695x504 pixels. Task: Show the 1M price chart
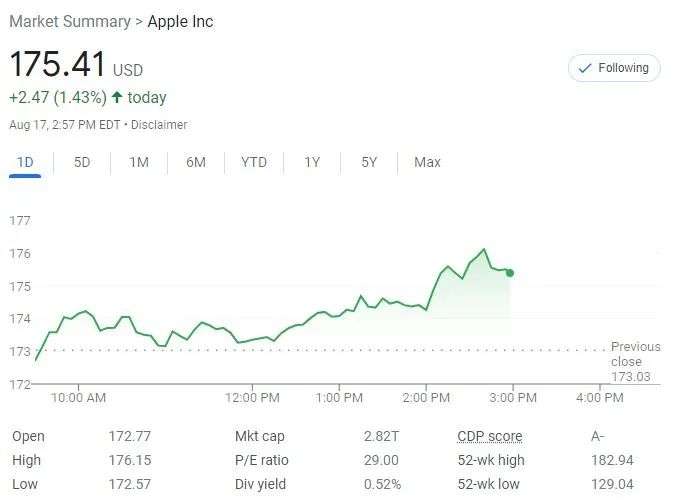click(139, 162)
